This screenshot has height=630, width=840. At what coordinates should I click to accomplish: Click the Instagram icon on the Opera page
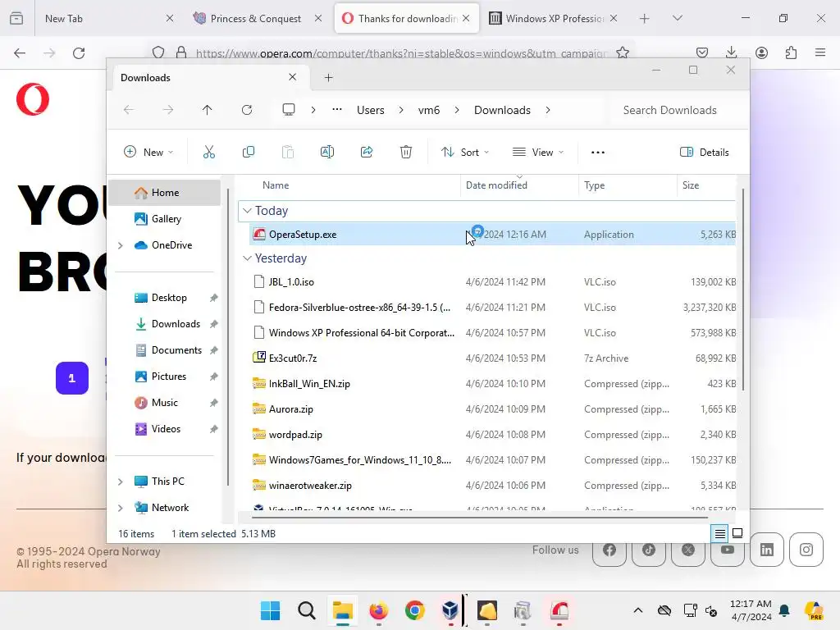pos(806,550)
